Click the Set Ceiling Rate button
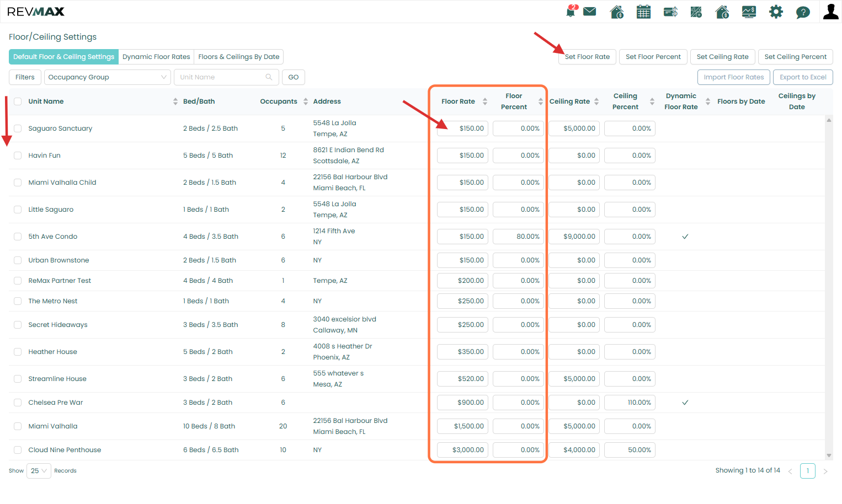Image resolution: width=842 pixels, height=504 pixels. point(723,57)
